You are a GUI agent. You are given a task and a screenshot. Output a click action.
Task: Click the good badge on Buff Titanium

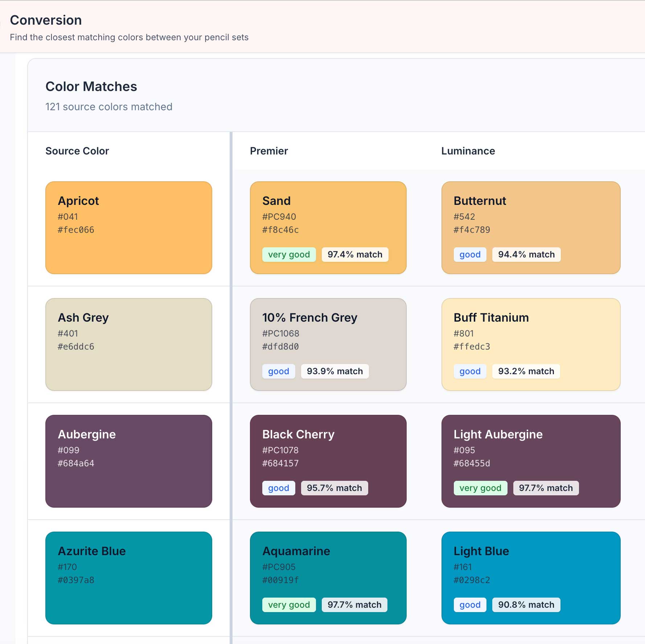pyautogui.click(x=470, y=371)
